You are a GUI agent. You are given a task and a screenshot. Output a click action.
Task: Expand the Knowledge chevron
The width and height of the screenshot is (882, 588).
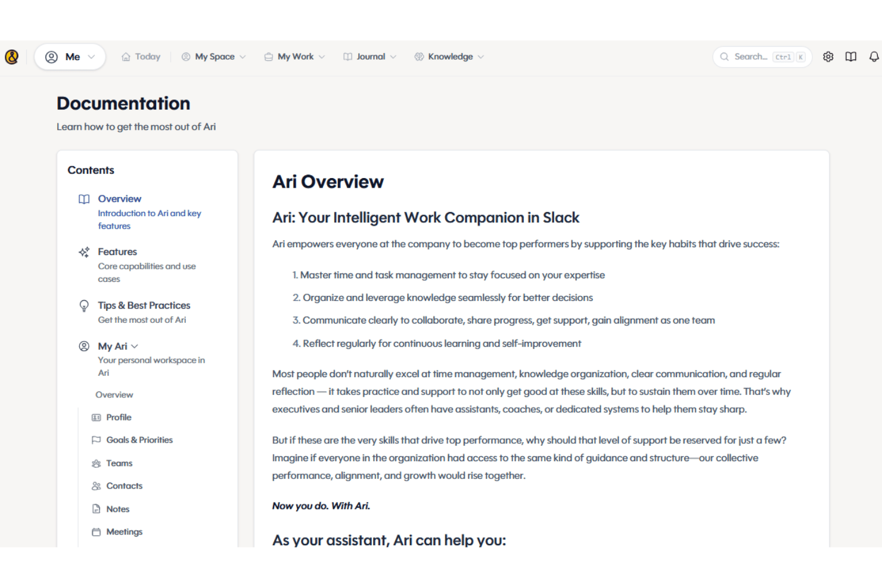(481, 57)
